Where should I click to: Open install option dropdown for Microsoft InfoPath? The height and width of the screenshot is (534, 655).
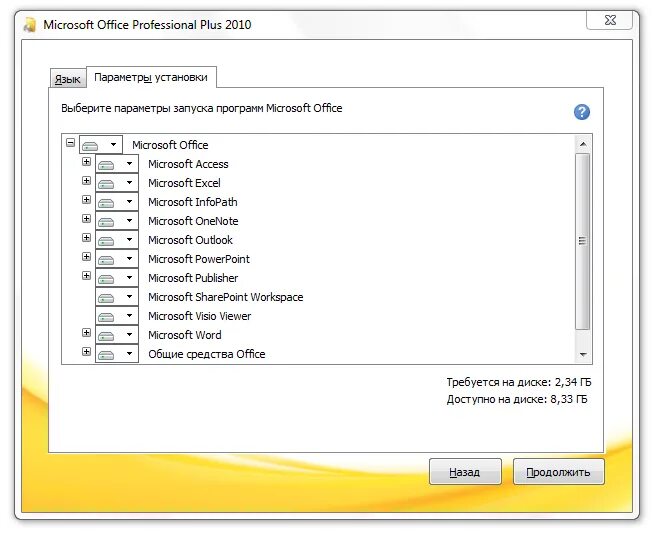pos(117,202)
